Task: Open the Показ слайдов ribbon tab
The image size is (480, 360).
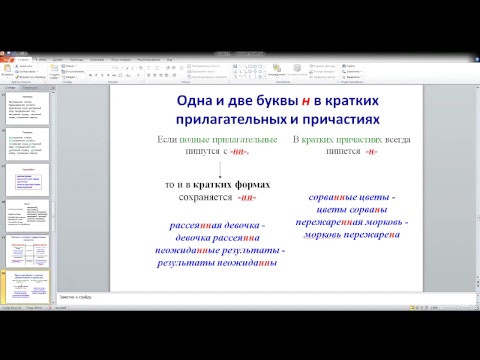Action: tap(121, 60)
